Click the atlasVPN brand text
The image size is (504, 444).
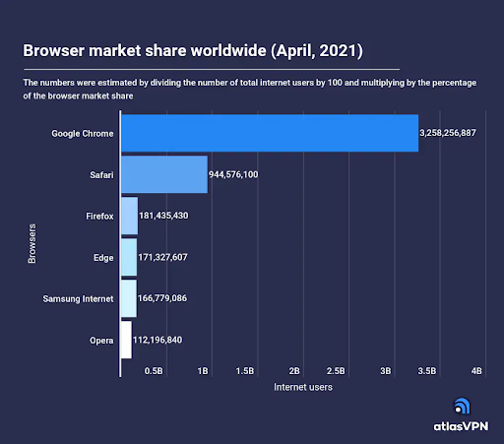(x=461, y=426)
